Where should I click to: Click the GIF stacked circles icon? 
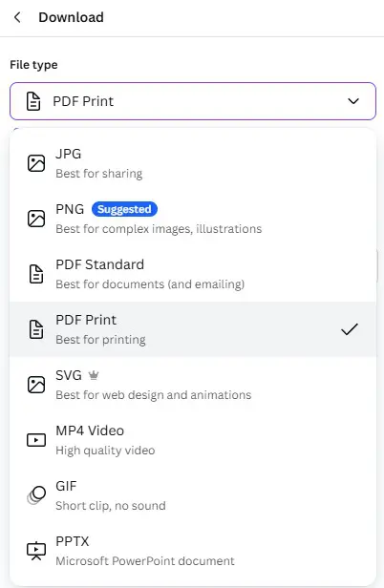pos(36,495)
